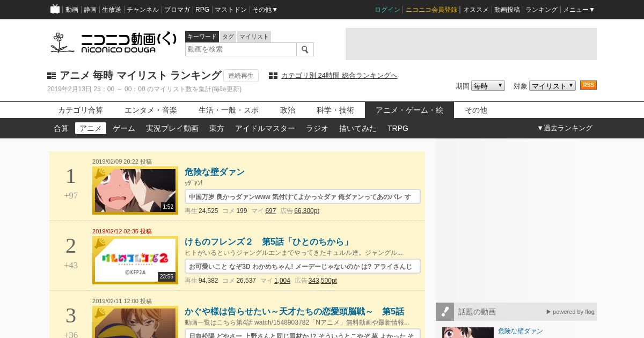Open けものフレンズ２ 第5話 title
This screenshot has height=338, width=644.
[x=267, y=242]
